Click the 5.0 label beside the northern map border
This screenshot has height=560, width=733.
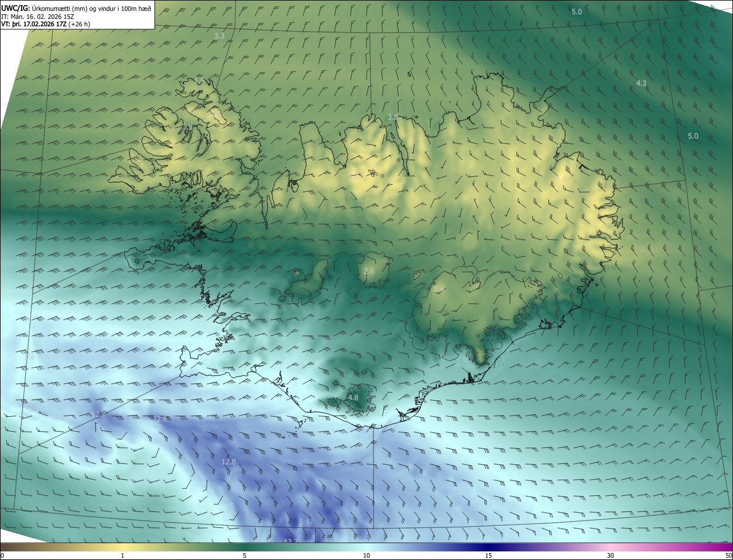coord(577,11)
